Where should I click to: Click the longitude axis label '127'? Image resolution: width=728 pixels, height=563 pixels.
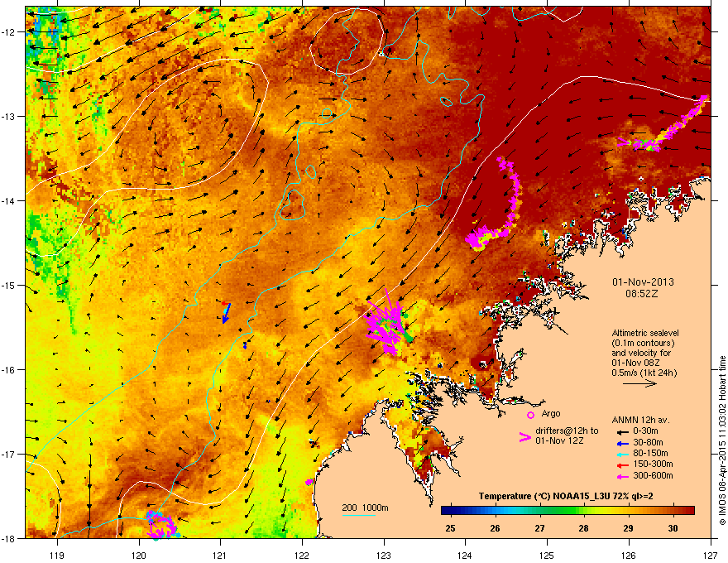tap(711, 555)
